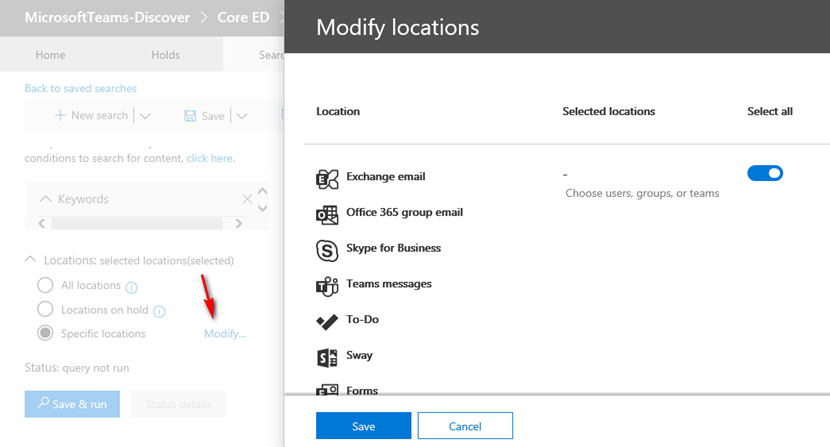Click the horizontal scrollbar track under Keywords
Image resolution: width=830 pixels, height=447 pixels.
click(x=137, y=224)
